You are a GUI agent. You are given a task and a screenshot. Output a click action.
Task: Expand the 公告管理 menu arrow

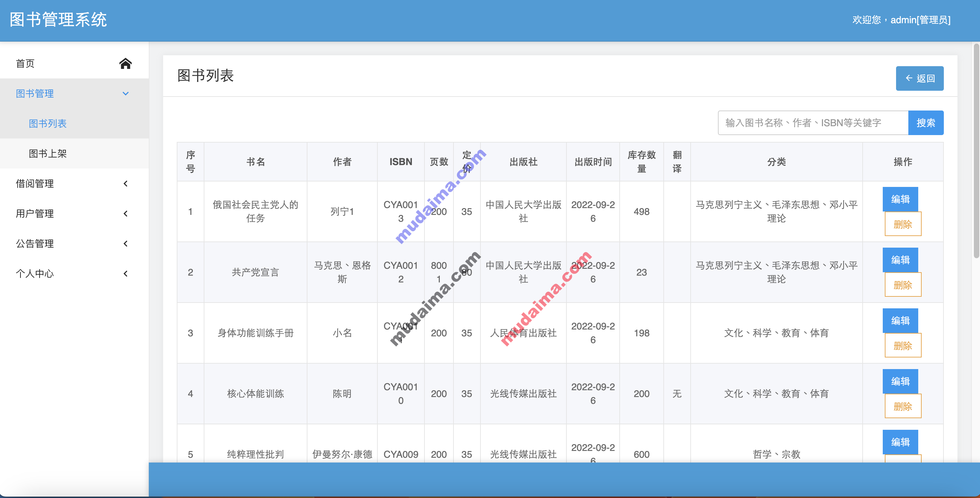tap(126, 244)
